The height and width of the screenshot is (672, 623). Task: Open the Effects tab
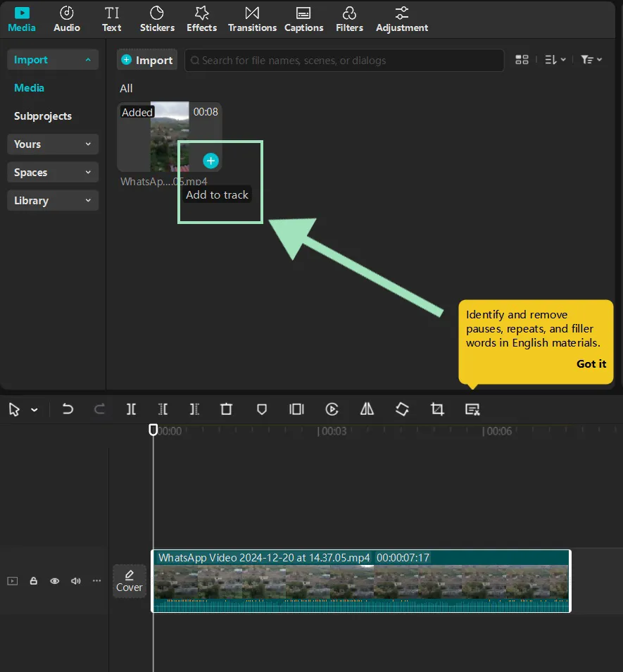pos(201,19)
